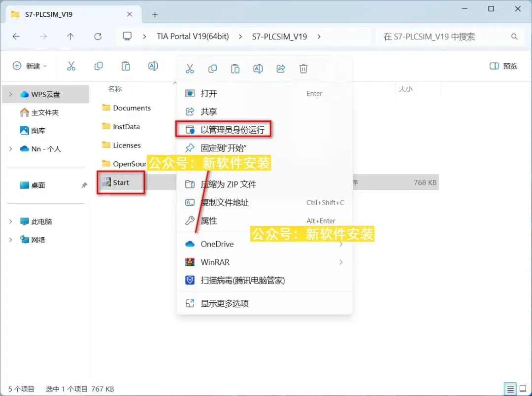Screen dimensions: 532x396
Task: Expand the 网络 tree node
Action: 10,240
